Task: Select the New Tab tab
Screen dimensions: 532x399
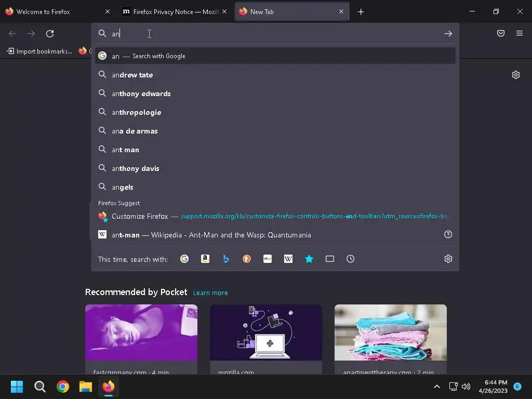Action: (292, 12)
